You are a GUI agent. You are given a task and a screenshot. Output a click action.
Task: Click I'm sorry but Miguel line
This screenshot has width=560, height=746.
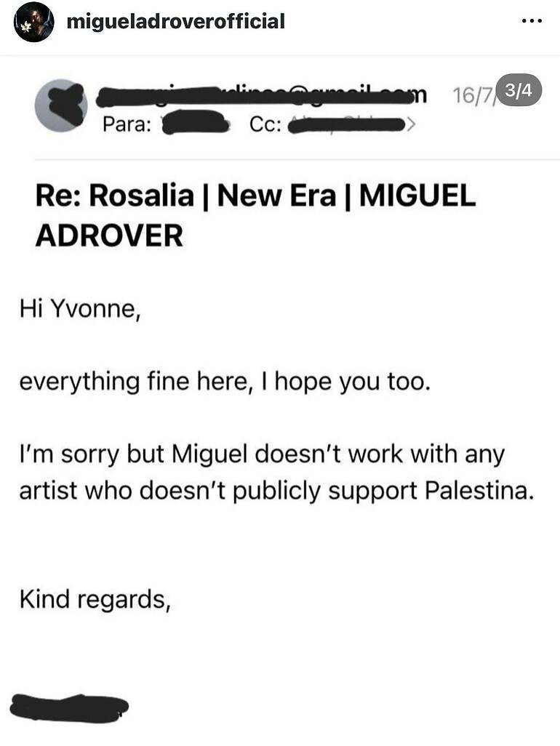click(x=262, y=454)
